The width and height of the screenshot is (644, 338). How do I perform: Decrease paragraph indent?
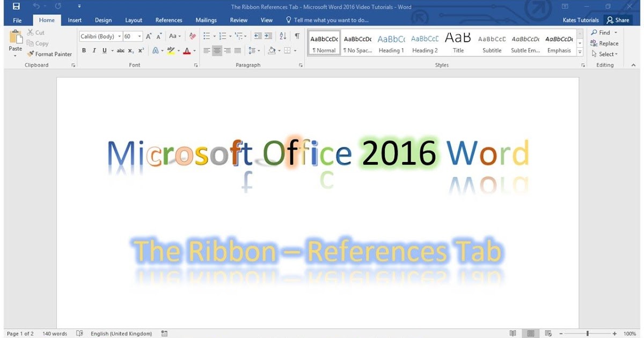click(x=258, y=36)
